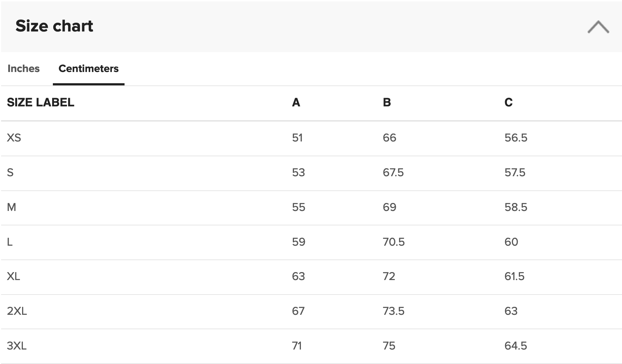Viewport: 622px width, 364px height.
Task: Click column header B
Action: (x=387, y=102)
